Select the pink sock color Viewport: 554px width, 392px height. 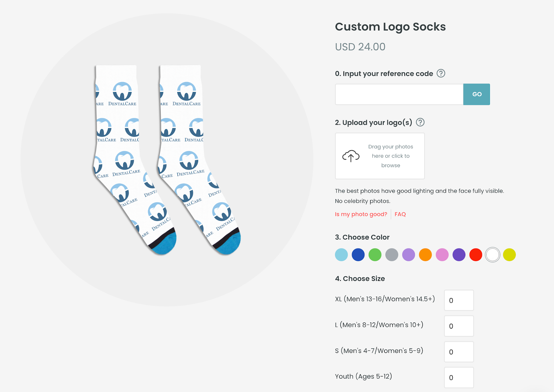[x=442, y=255]
